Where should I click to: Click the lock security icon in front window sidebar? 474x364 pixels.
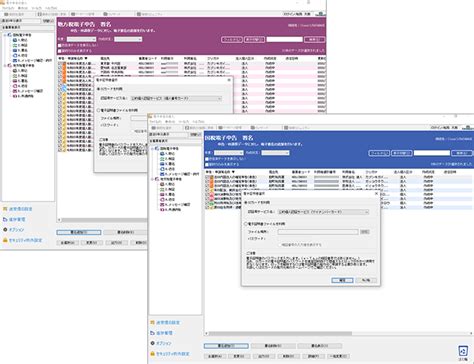coord(152,354)
